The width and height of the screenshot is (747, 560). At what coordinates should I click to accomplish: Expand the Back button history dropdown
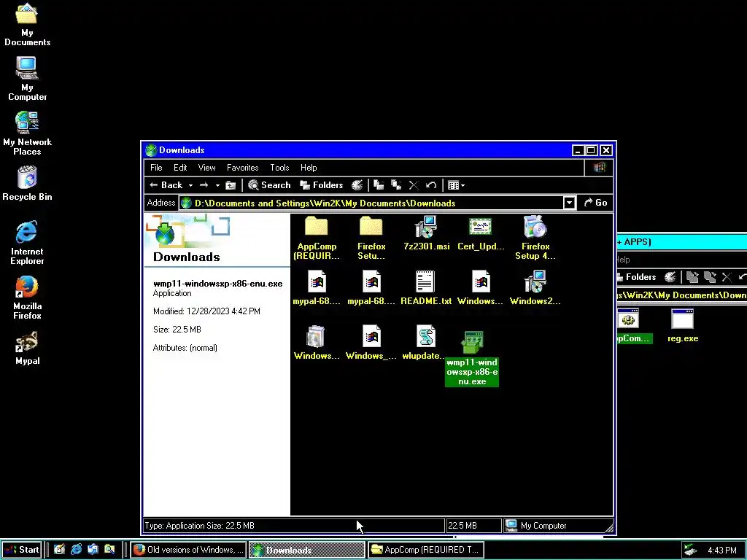(190, 185)
